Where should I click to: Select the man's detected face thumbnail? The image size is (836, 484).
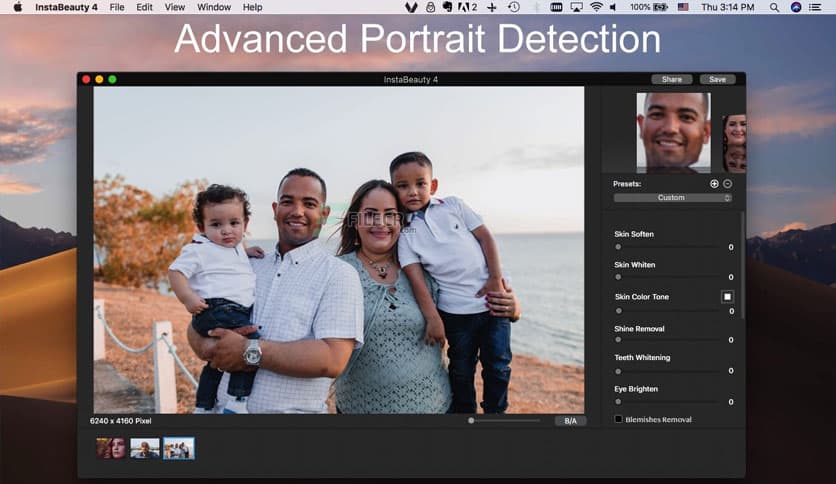[673, 132]
